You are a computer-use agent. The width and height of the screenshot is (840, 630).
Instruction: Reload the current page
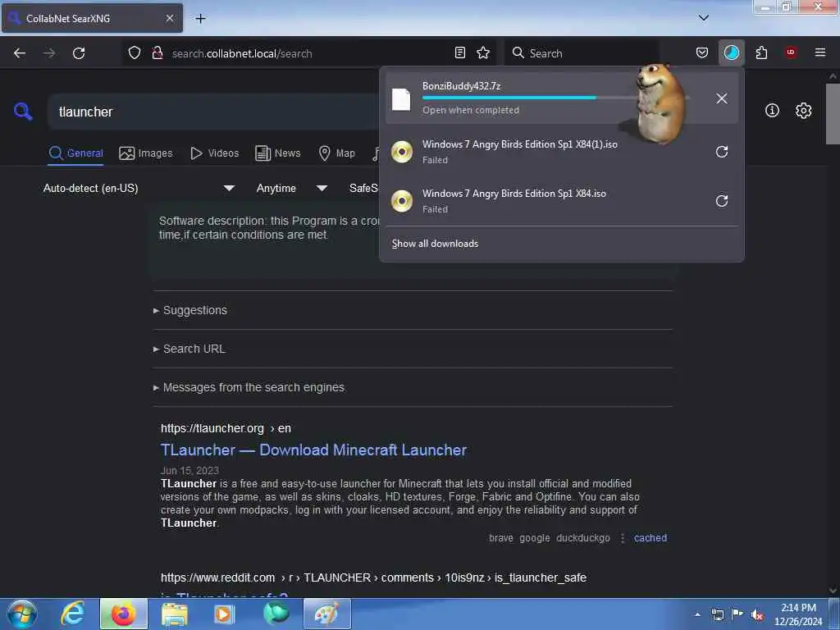[x=79, y=53]
